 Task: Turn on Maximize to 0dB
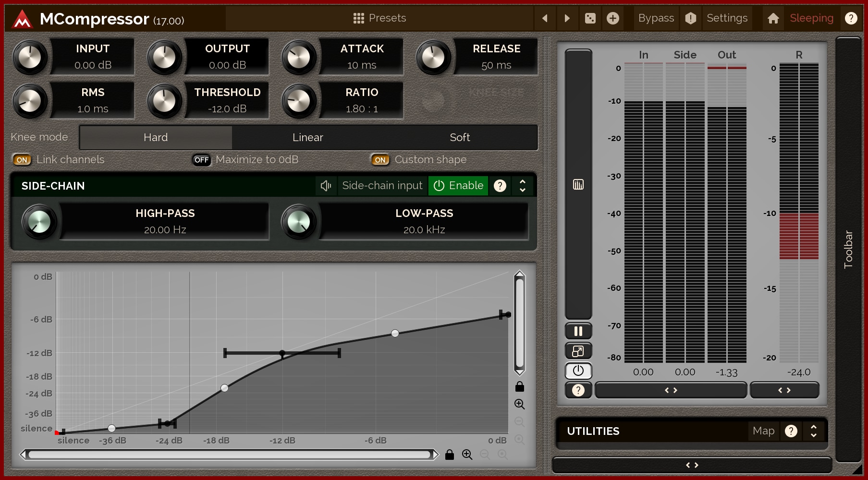(201, 160)
